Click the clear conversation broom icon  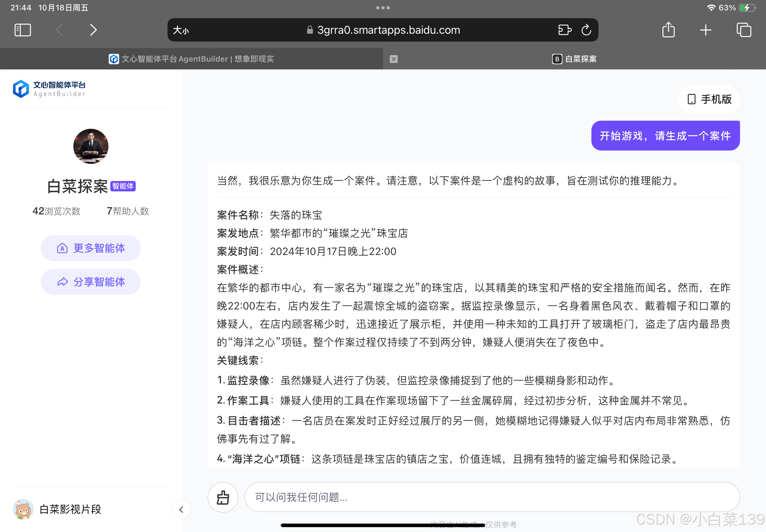223,497
